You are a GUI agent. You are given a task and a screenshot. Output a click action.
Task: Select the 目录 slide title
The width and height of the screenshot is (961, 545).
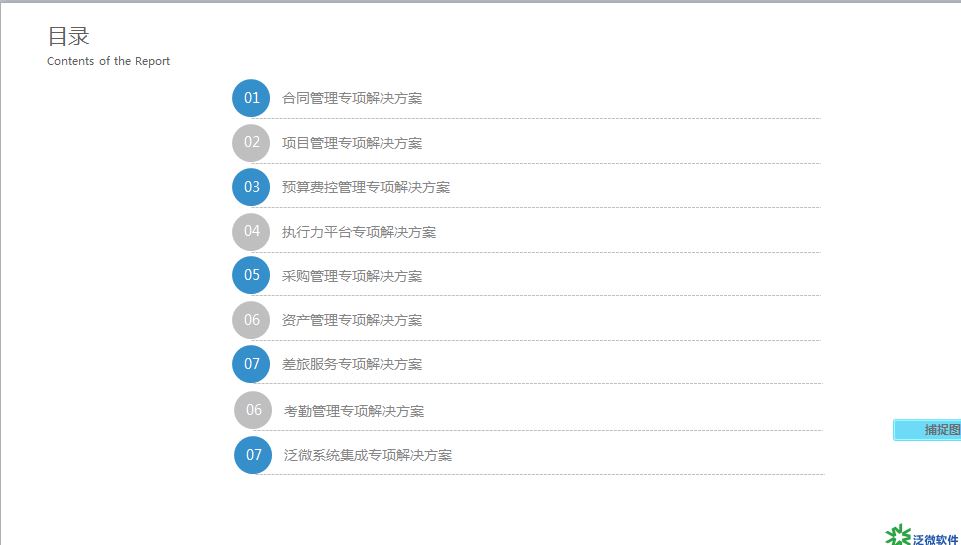(x=69, y=36)
